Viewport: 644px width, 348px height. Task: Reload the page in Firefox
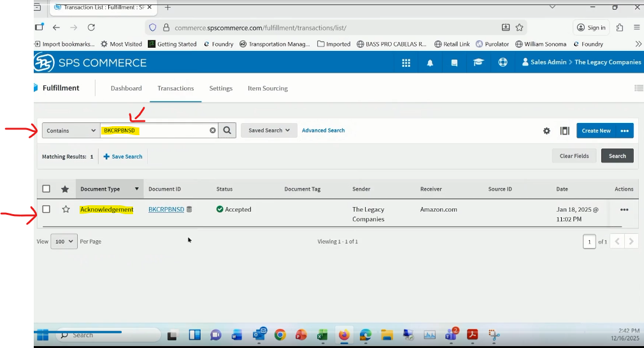(91, 27)
